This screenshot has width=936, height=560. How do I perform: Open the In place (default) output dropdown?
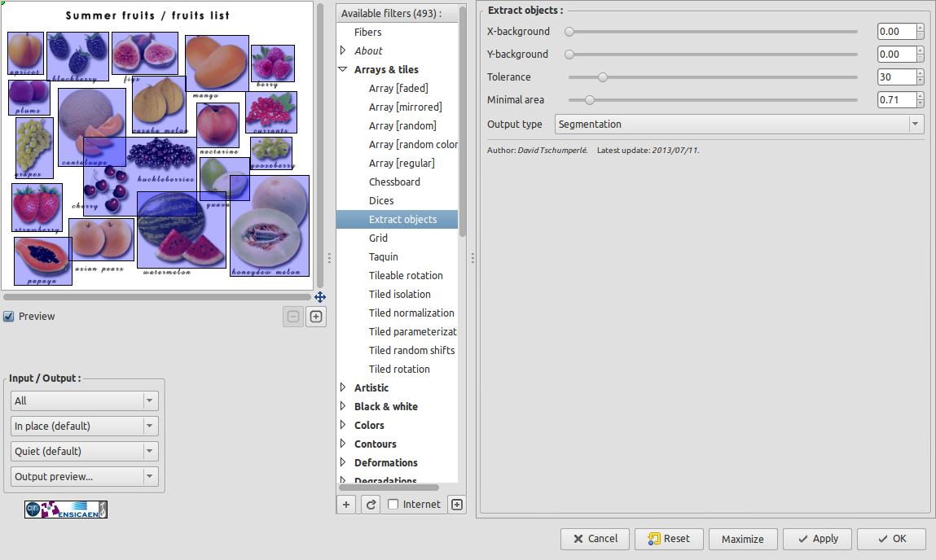[x=84, y=426]
